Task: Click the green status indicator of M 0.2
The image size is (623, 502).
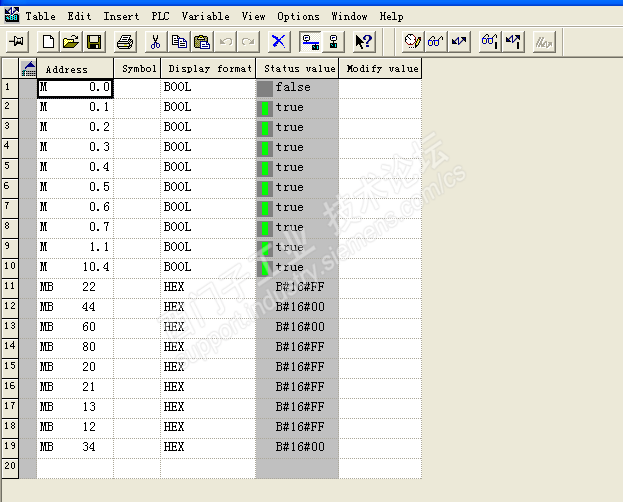Action: pos(265,128)
